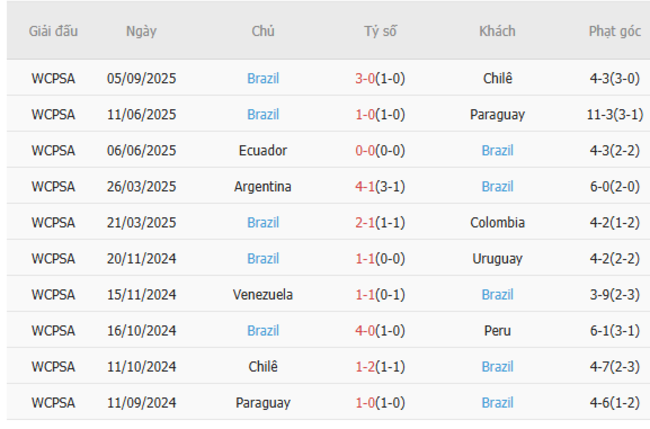Screen dimensions: 650x429
Task: Click the 'Giải đấu' column header
Action: pos(53,31)
